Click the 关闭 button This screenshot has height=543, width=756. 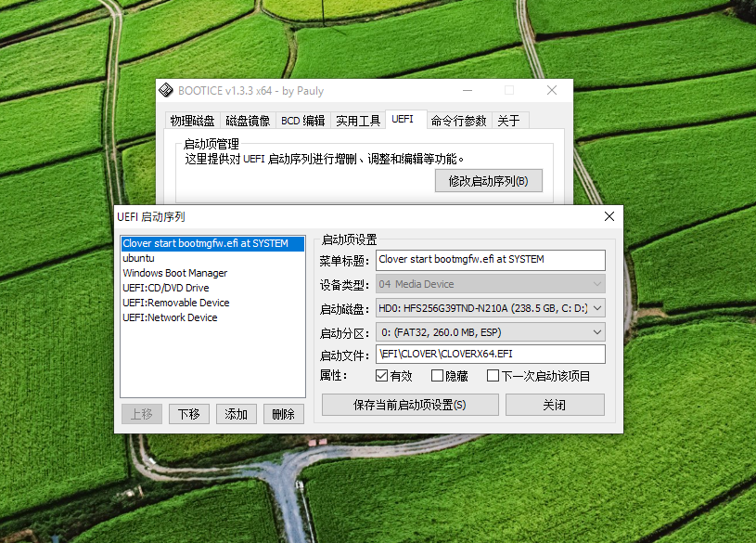[555, 405]
